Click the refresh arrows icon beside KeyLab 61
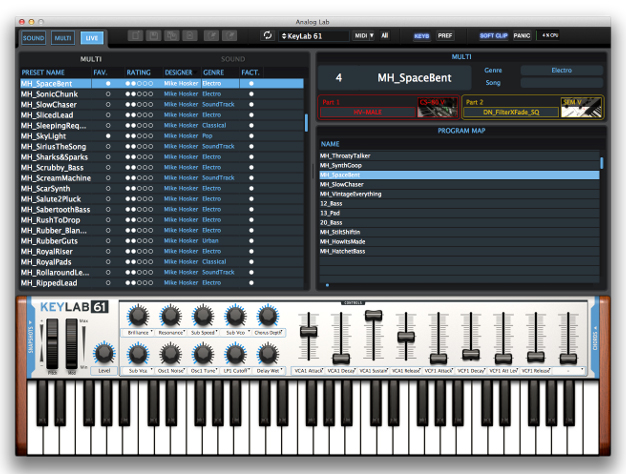626x474 pixels. (267, 36)
